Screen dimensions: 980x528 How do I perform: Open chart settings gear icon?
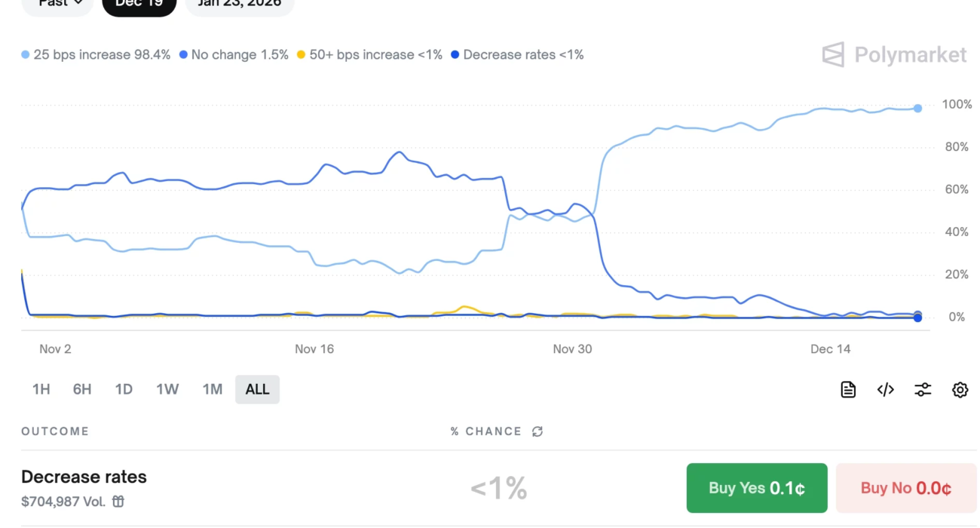pos(960,389)
